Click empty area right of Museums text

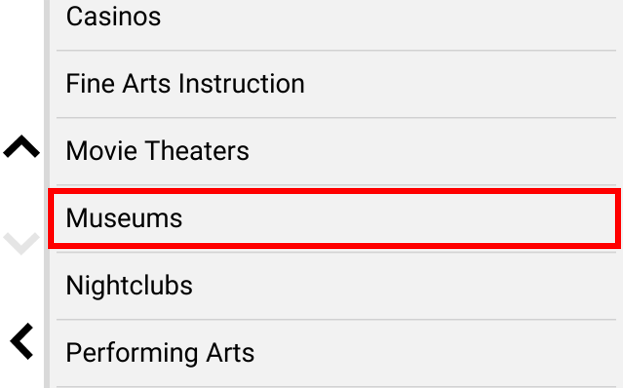click(397, 218)
